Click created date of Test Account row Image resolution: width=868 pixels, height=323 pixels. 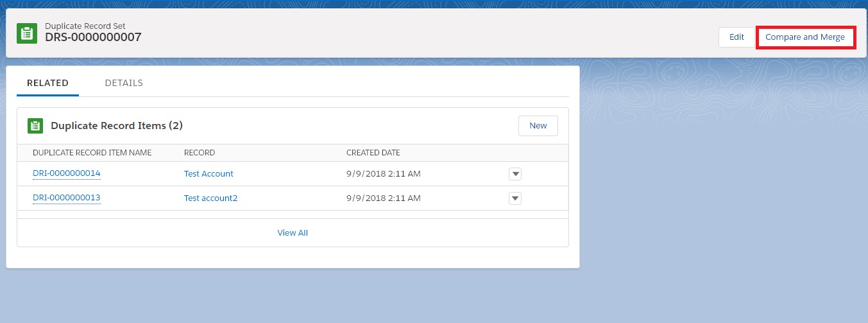pos(384,173)
